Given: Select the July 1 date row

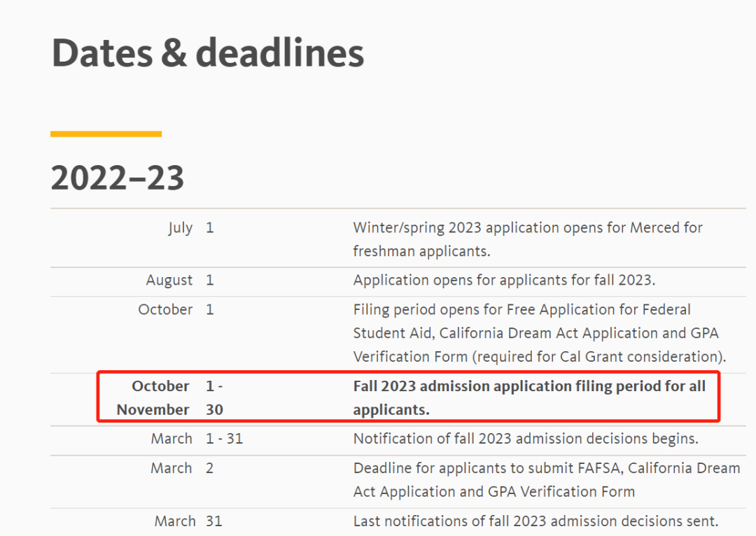Looking at the screenshot, I should [x=190, y=228].
